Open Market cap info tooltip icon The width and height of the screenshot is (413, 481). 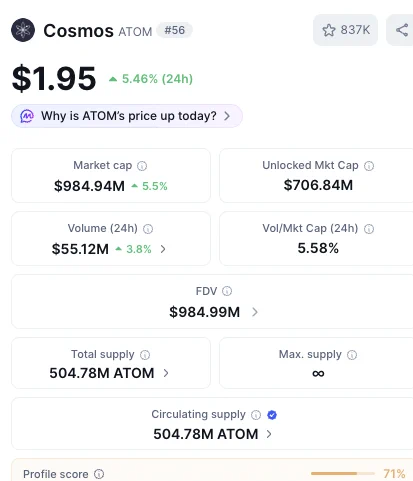point(142,166)
